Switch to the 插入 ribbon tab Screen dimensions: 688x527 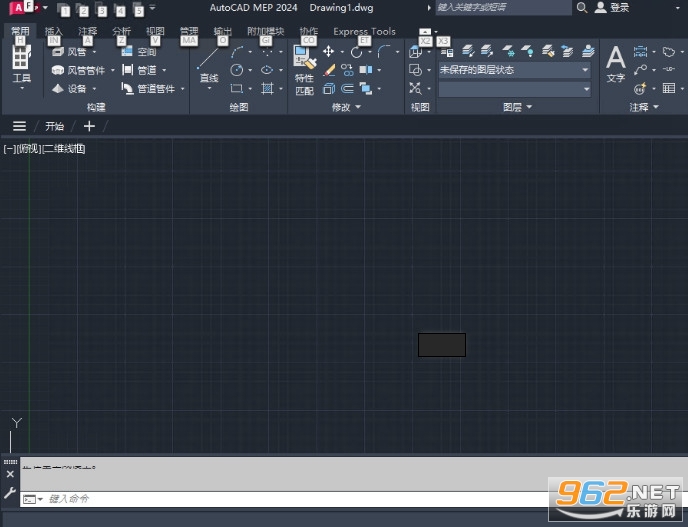tap(54, 31)
